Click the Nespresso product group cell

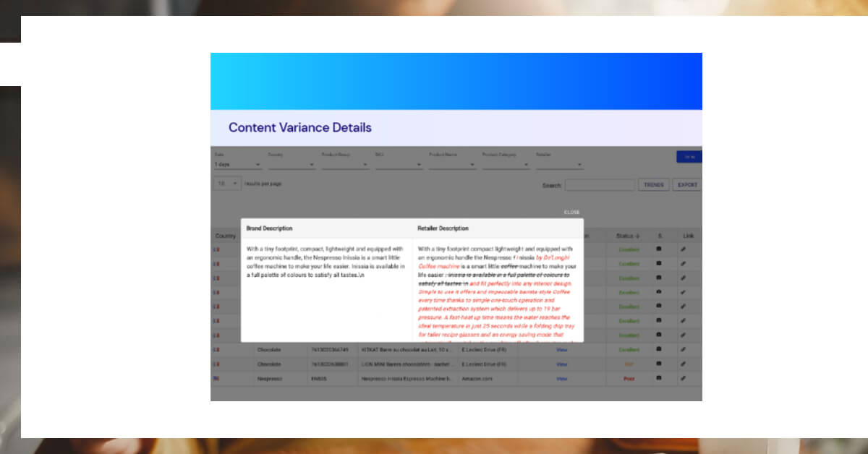[270, 378]
